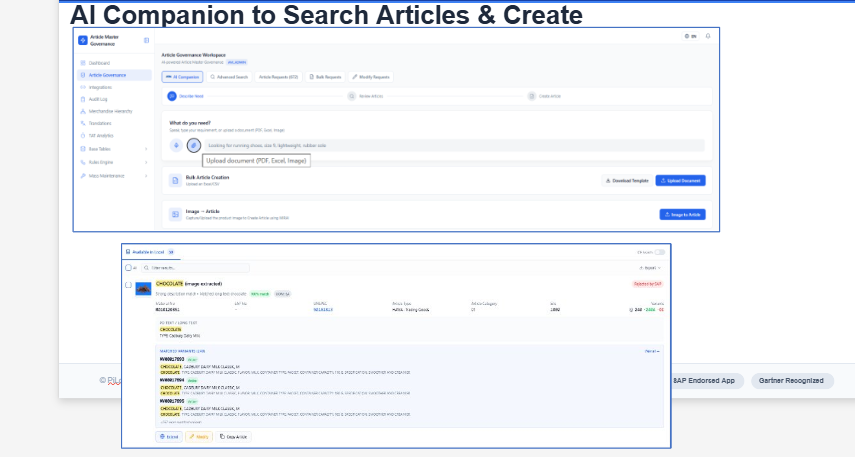Collapse the matched variants section

pos(652,352)
